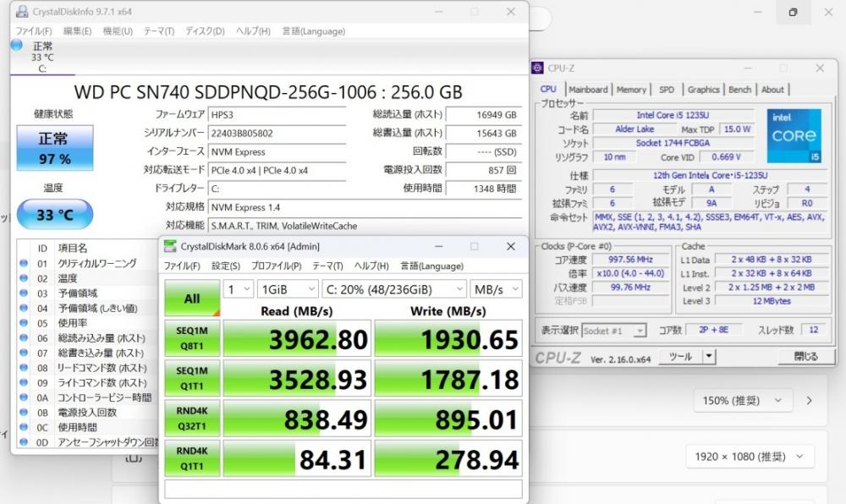
Task: Select the C: drive blue status orb
Action: pos(17,45)
